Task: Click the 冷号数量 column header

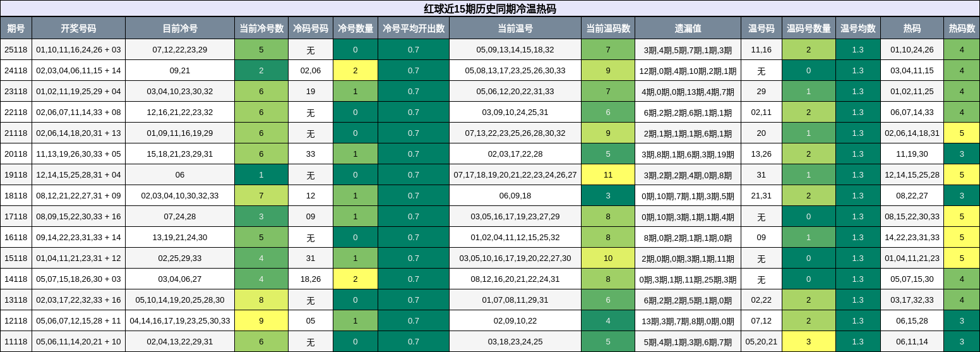Action: coord(356,28)
